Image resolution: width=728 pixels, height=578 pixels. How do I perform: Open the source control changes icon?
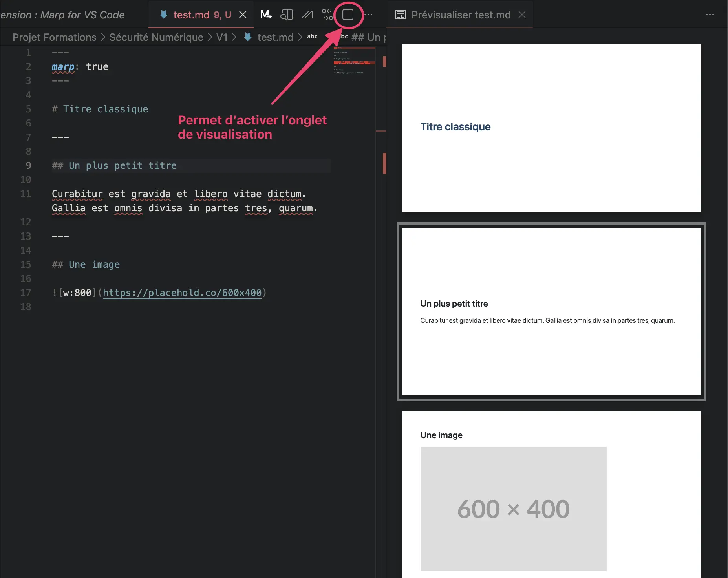pos(327,15)
